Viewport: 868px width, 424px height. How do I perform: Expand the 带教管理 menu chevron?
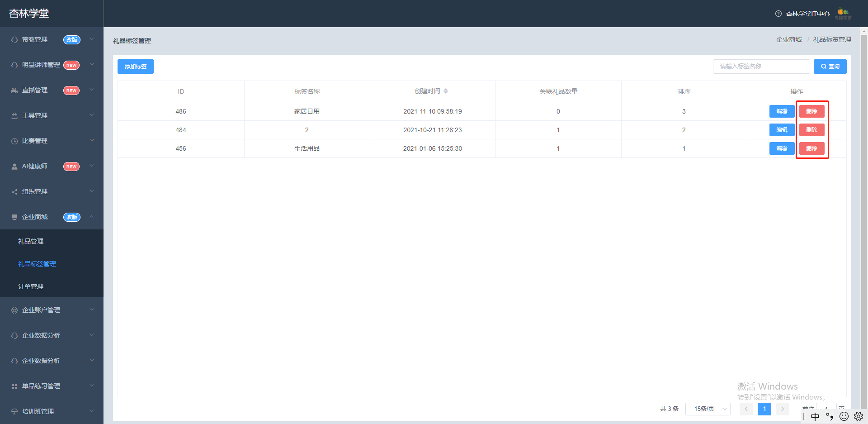(92, 39)
